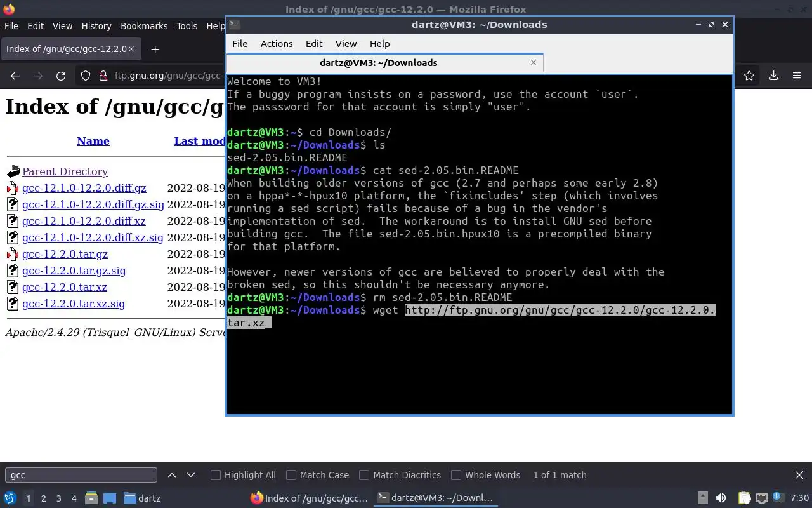Sort listing by Last modified header

(200, 141)
